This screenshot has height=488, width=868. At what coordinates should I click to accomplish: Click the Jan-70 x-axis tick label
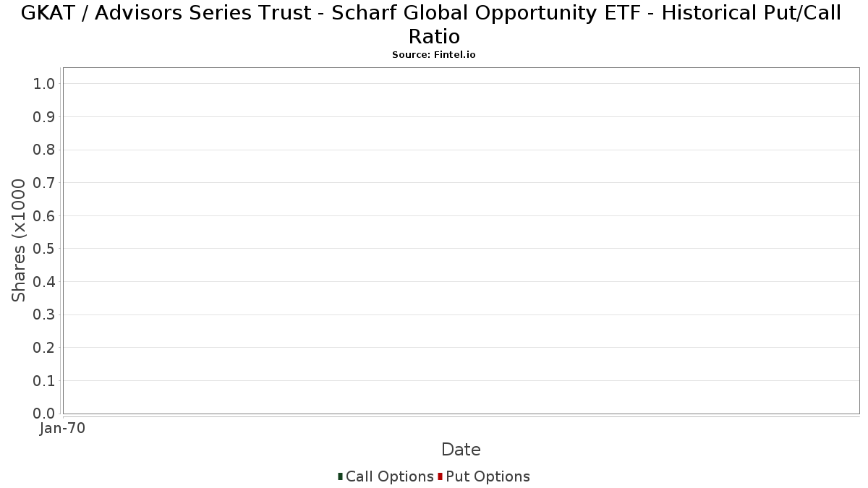point(63,429)
